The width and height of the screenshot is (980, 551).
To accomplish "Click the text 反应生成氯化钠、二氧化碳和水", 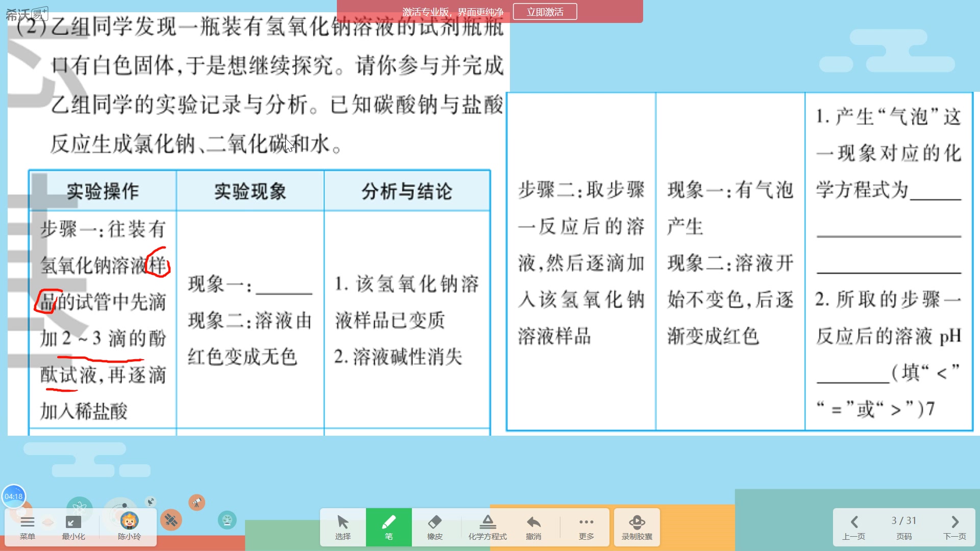I will click(x=195, y=144).
